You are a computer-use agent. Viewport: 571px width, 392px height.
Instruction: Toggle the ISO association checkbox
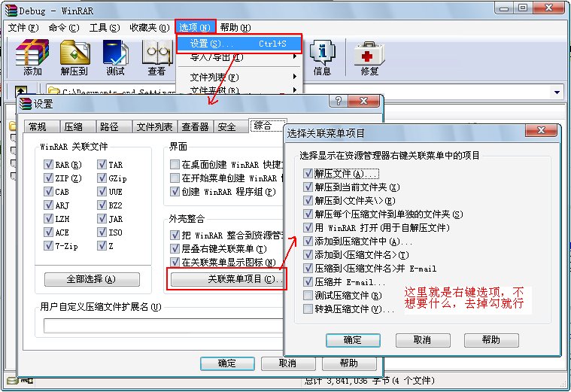pos(102,232)
